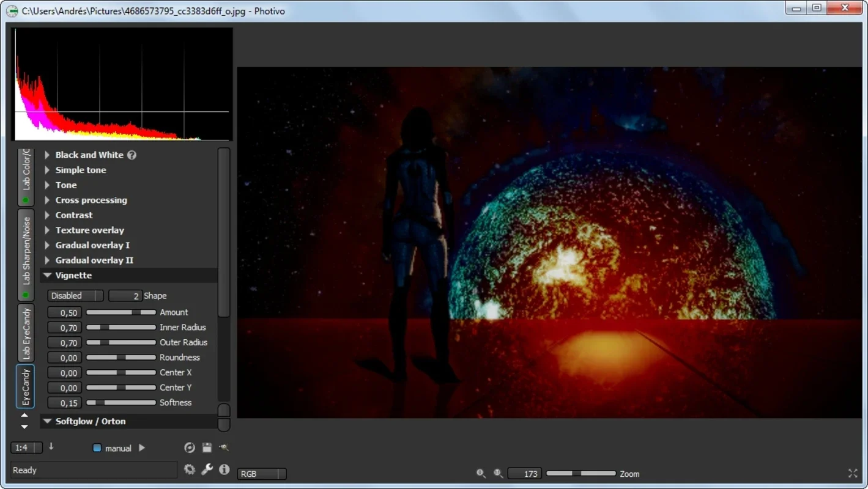Viewport: 868px width, 489px height.
Task: Toggle the manual checkbox
Action: (97, 448)
